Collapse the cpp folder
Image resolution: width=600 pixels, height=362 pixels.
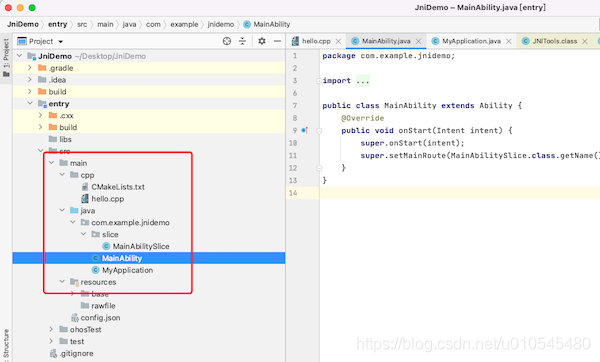(62, 174)
